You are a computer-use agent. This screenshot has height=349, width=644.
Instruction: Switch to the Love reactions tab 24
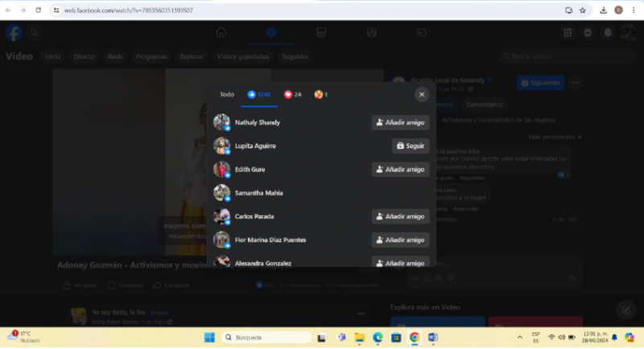click(x=293, y=94)
